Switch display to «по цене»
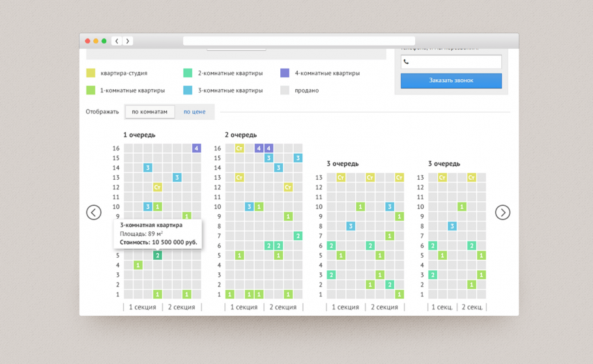 [194, 112]
